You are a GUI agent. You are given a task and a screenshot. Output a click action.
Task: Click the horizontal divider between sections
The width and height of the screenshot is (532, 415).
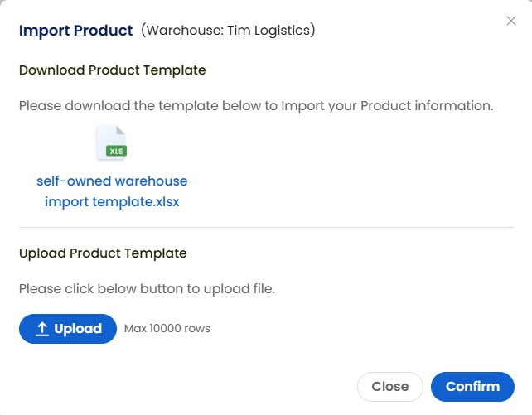(x=267, y=228)
